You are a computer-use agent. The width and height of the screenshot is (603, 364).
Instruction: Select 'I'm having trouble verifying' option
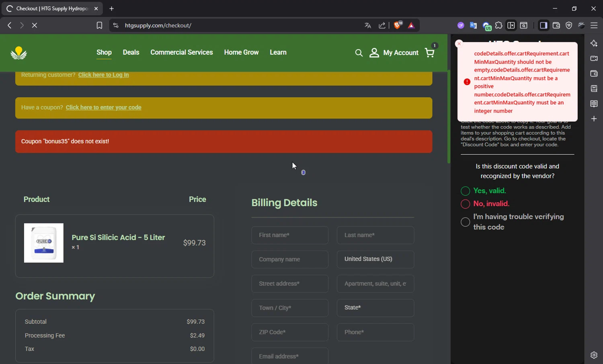point(465,222)
